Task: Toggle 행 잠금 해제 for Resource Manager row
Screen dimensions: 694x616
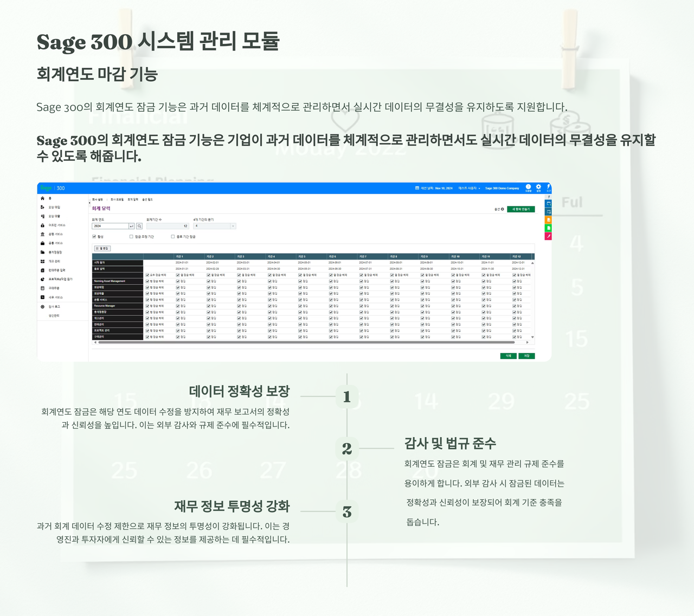Action: click(147, 306)
